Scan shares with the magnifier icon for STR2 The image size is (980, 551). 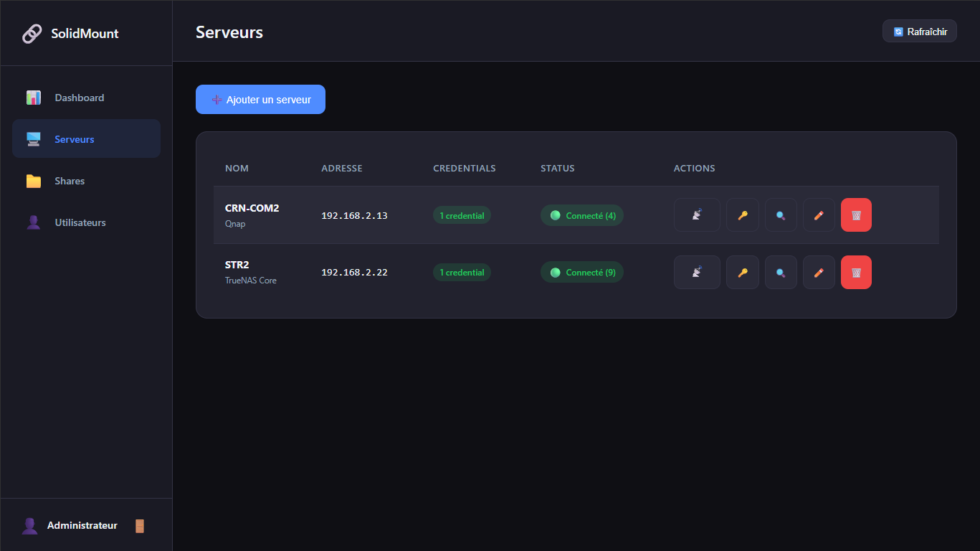(780, 272)
